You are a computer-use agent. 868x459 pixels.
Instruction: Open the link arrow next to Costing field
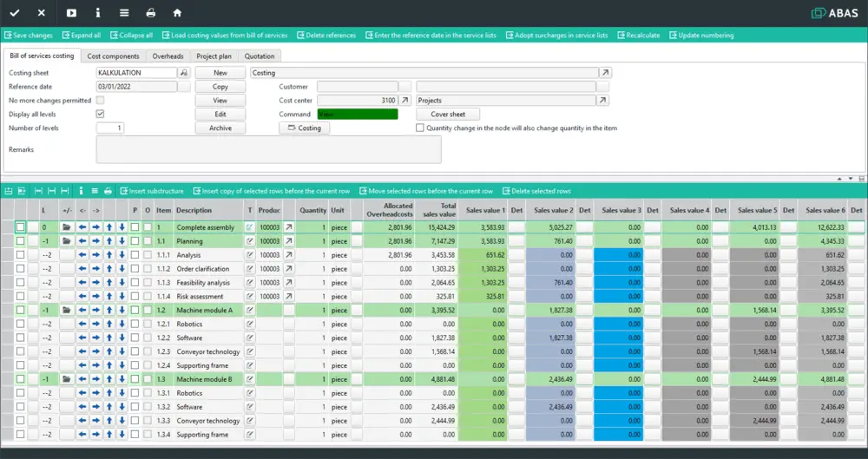pyautogui.click(x=606, y=73)
